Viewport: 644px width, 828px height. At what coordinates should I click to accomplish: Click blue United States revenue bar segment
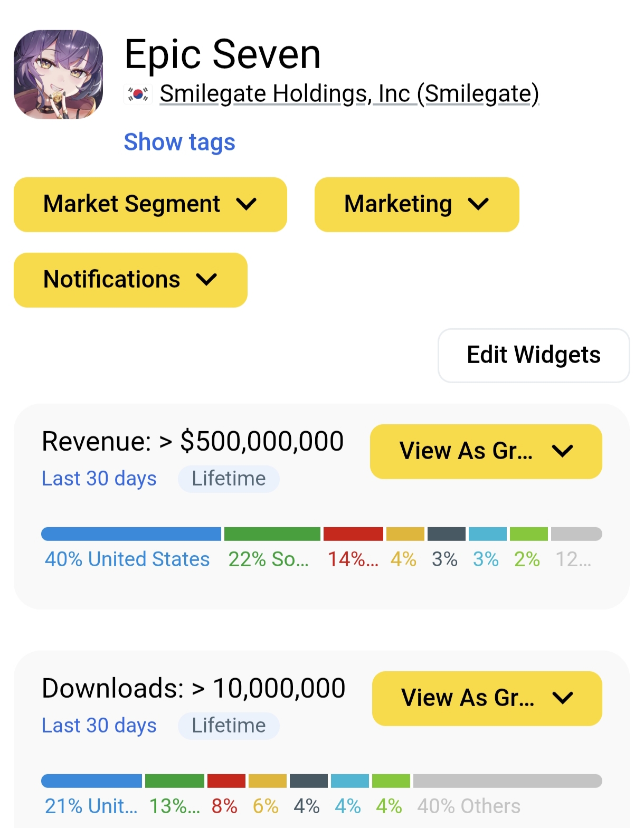131,534
